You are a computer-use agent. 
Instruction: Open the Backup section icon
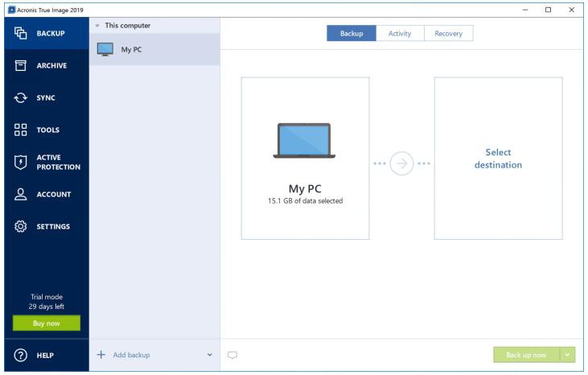click(x=21, y=34)
